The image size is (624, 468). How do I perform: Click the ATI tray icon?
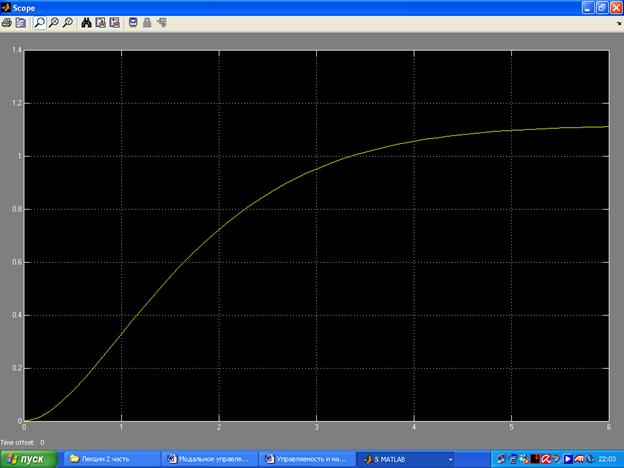(579, 459)
